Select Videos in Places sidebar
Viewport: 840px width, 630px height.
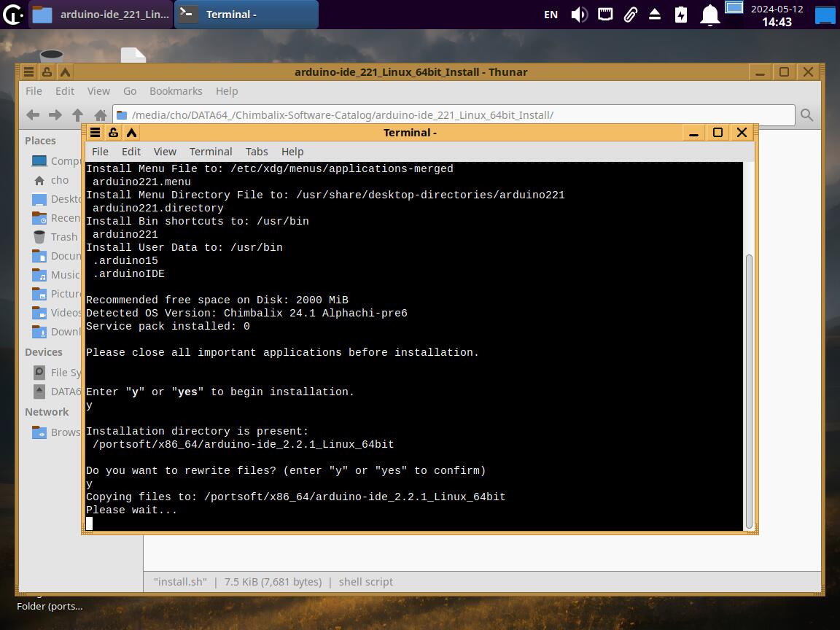pos(55,312)
